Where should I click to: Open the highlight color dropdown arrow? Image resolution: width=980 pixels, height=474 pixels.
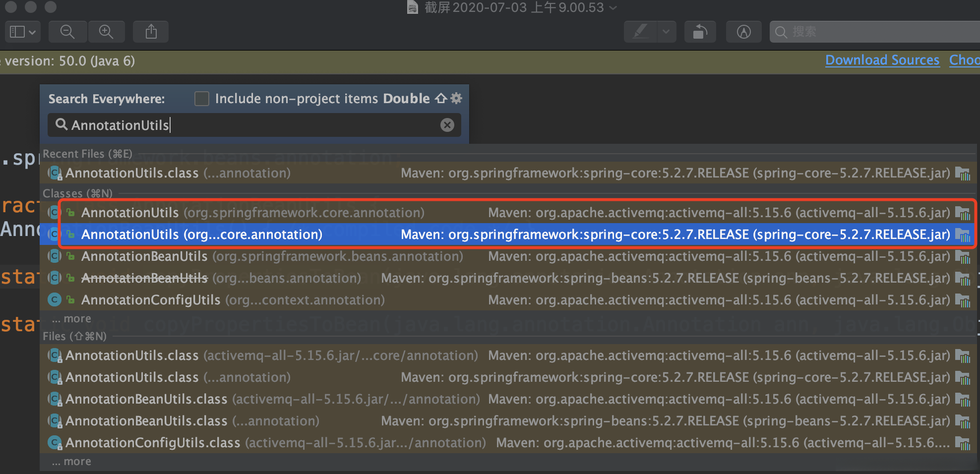pyautogui.click(x=666, y=32)
